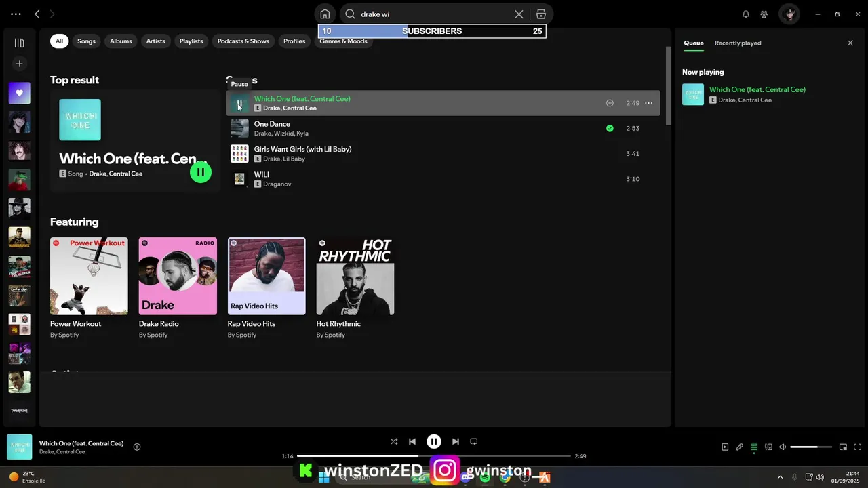This screenshot has height=488, width=868.
Task: Collapse Your Library sidebar icon
Action: pyautogui.click(x=19, y=43)
